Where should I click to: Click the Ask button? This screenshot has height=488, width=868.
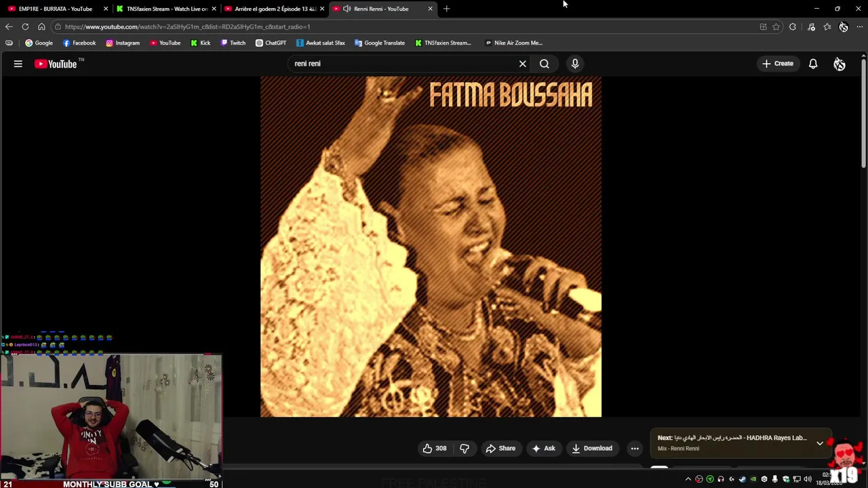543,448
